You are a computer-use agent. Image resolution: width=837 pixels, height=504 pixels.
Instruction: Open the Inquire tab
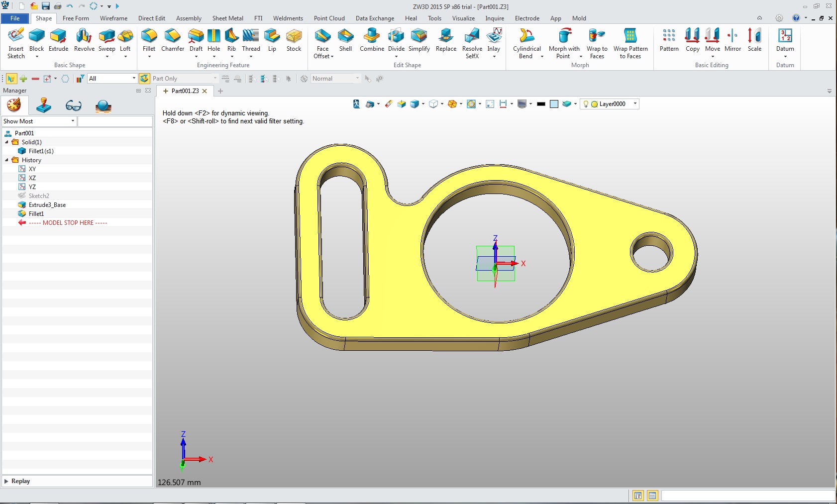tap(495, 18)
